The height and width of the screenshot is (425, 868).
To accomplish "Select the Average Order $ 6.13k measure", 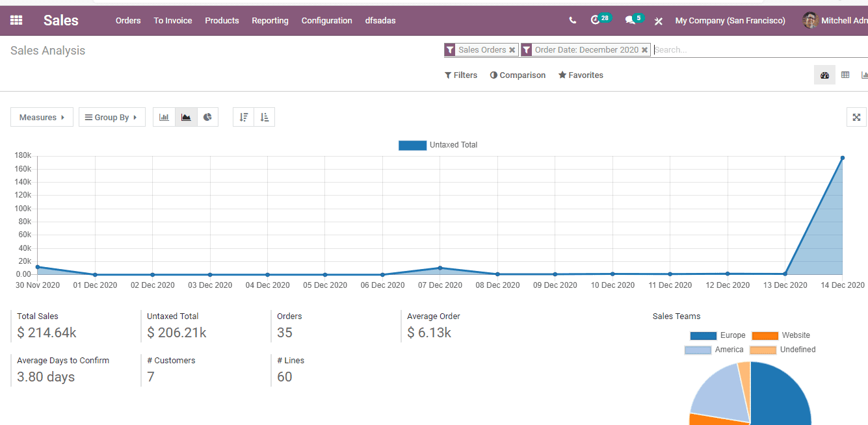I will (466, 326).
